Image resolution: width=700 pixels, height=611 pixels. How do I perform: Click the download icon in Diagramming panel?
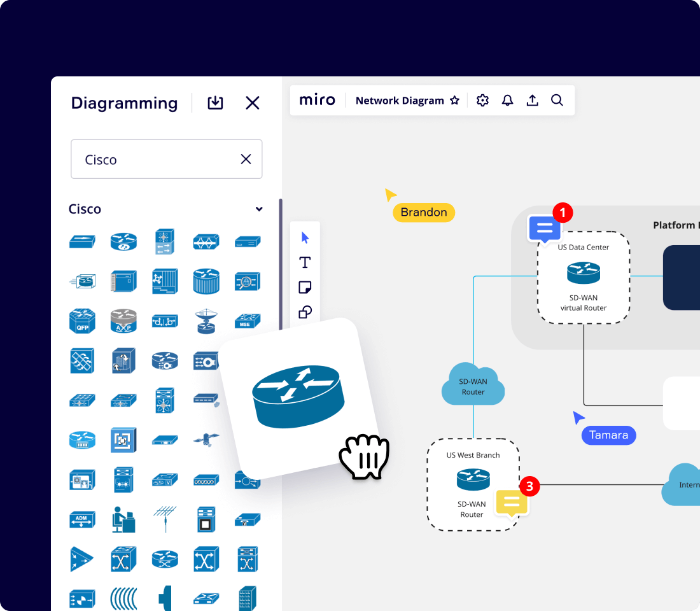215,102
